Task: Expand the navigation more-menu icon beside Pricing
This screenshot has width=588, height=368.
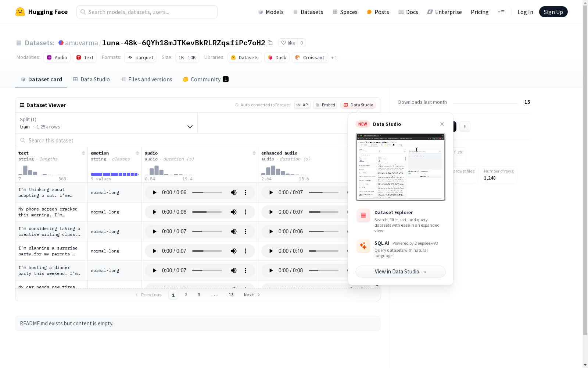Action: click(x=501, y=12)
